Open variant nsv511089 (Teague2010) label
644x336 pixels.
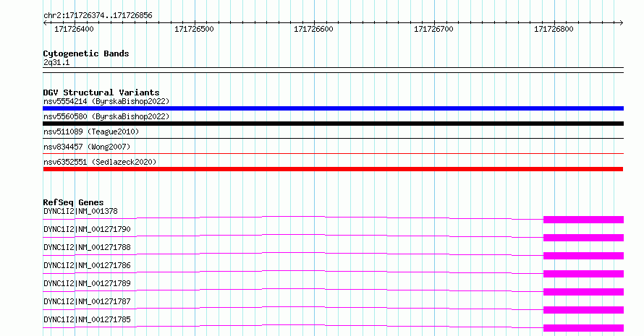[91, 132]
